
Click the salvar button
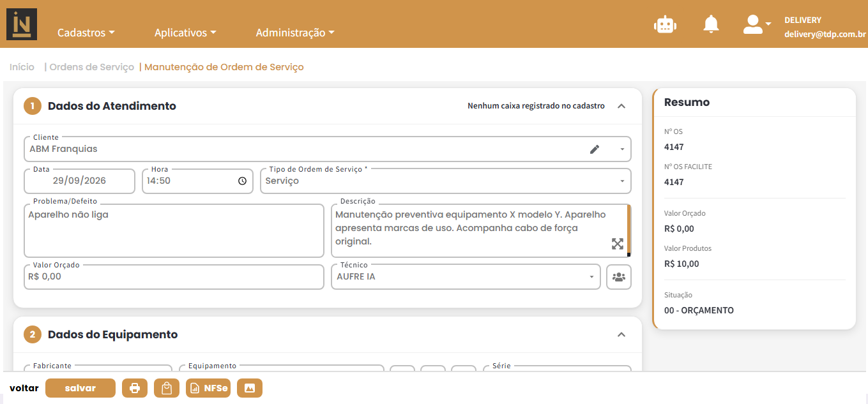[x=80, y=388]
